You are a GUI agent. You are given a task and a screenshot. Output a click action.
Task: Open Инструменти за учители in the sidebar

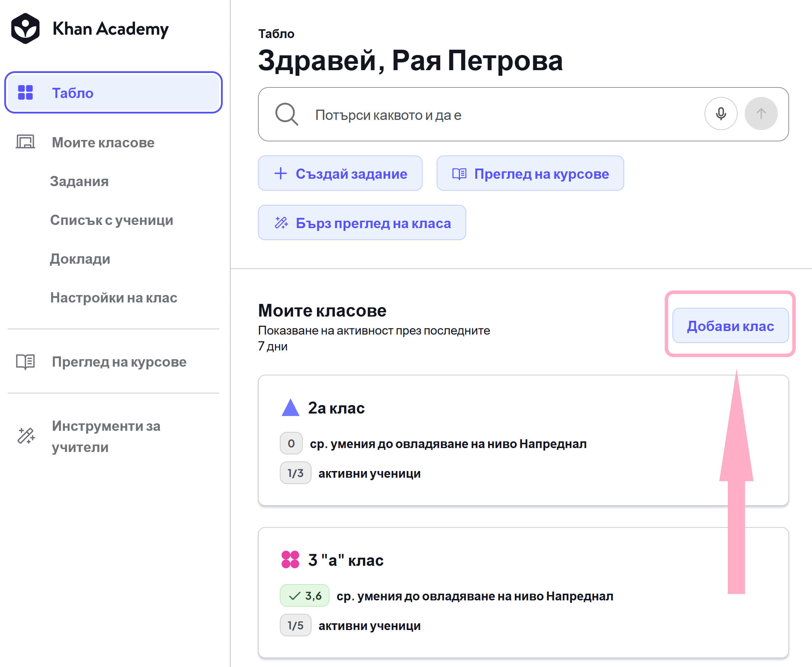[x=113, y=436]
